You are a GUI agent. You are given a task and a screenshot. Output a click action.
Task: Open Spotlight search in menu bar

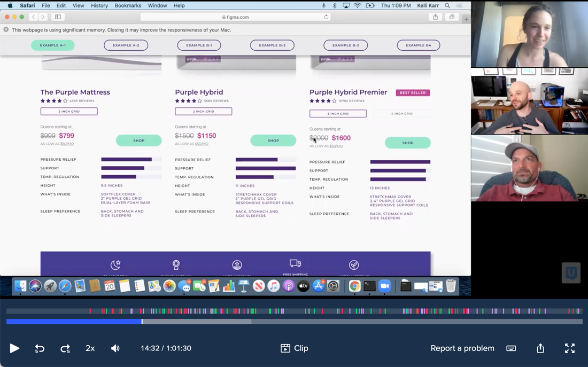[447, 6]
